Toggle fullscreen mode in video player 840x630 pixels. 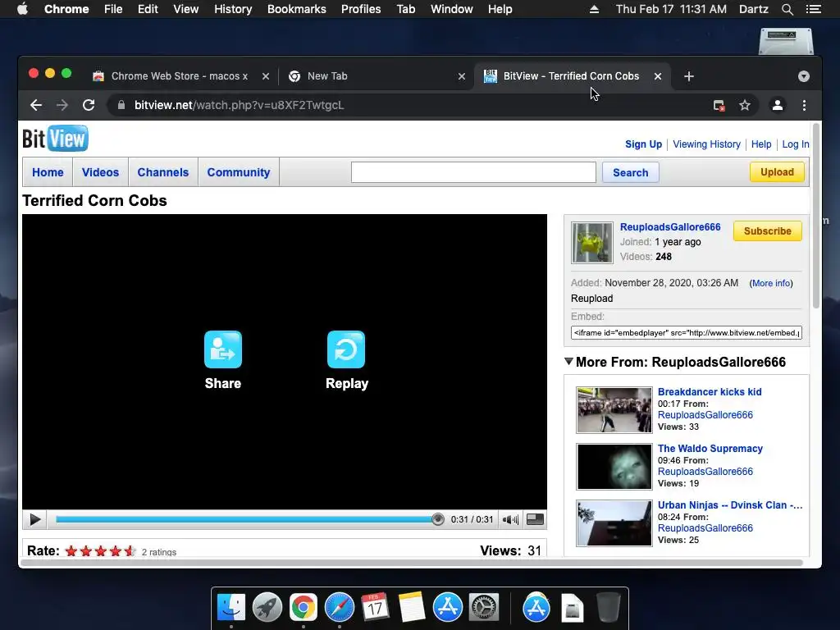pyautogui.click(x=535, y=519)
